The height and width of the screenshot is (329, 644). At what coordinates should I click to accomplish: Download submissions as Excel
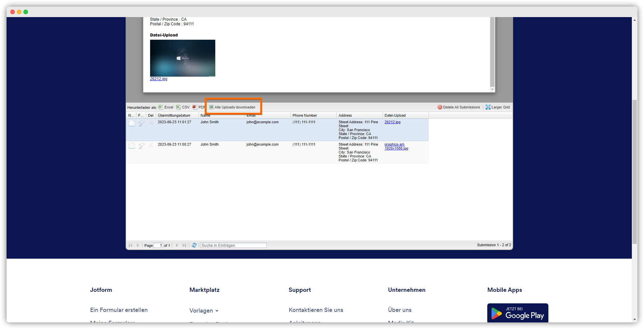coord(166,107)
